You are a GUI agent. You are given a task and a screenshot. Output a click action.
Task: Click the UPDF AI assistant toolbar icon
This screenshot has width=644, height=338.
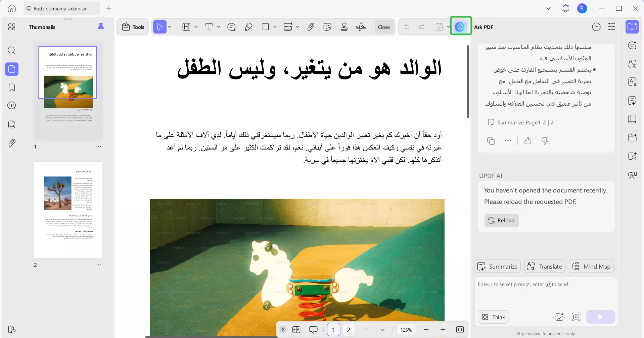[x=460, y=27]
